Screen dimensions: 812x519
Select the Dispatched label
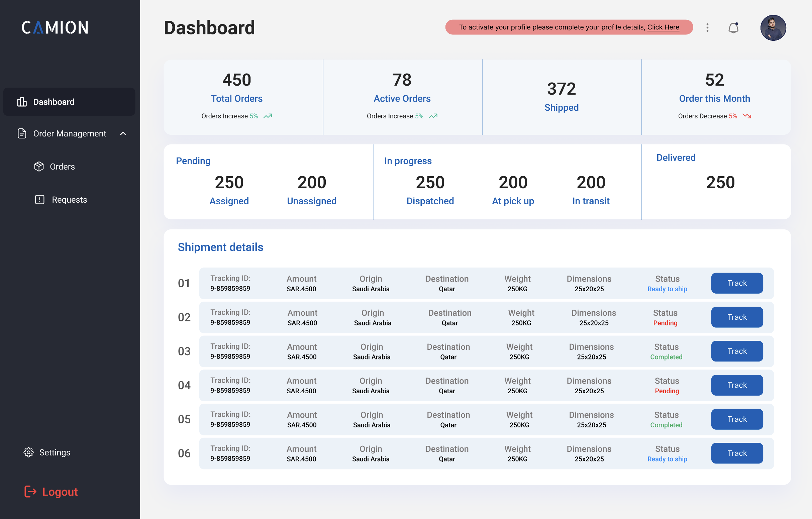(430, 201)
